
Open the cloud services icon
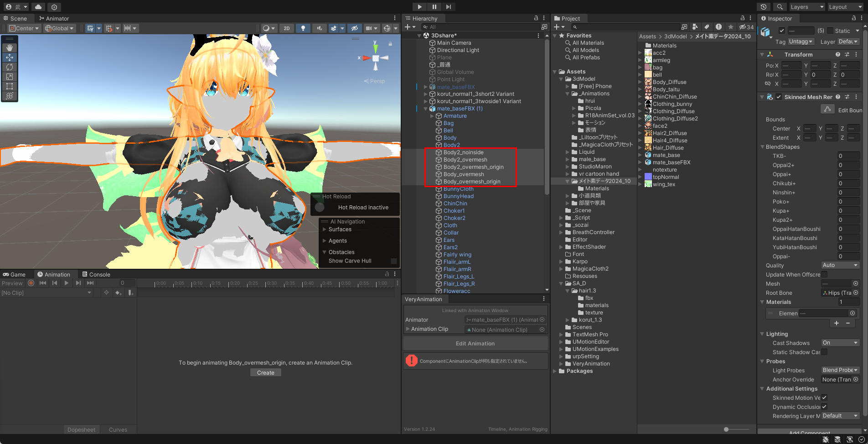point(38,7)
